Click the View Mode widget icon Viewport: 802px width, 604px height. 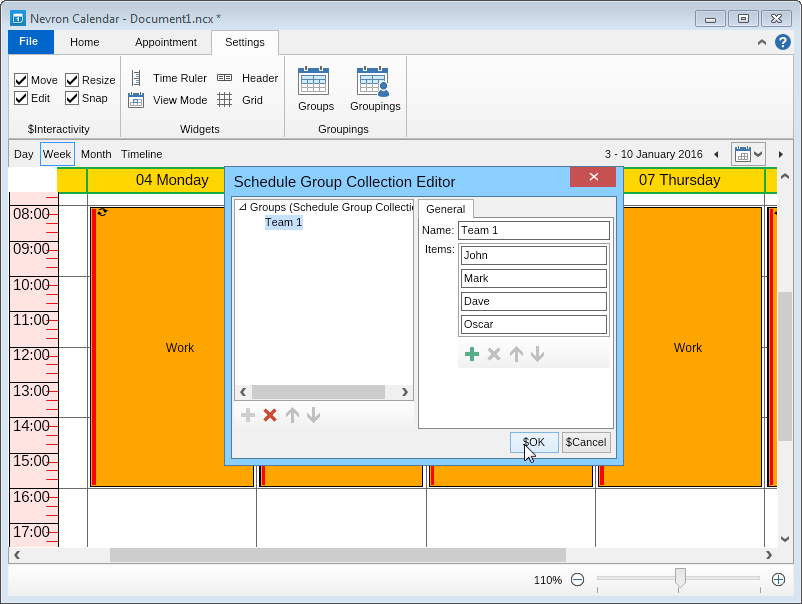(x=136, y=100)
